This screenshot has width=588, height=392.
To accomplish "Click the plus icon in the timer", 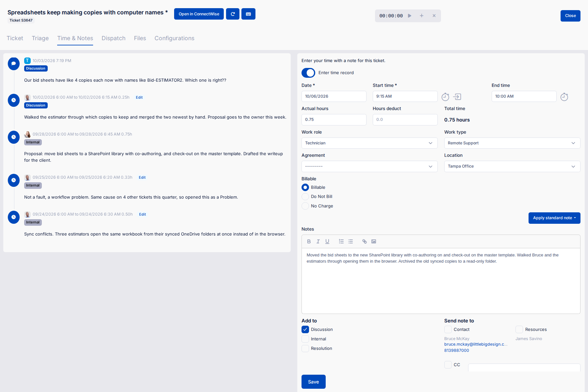I will pos(422,16).
